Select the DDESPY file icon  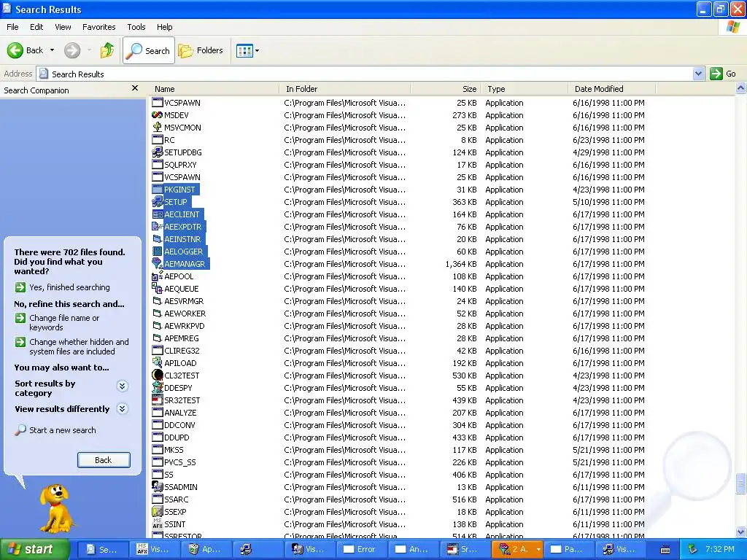click(158, 388)
